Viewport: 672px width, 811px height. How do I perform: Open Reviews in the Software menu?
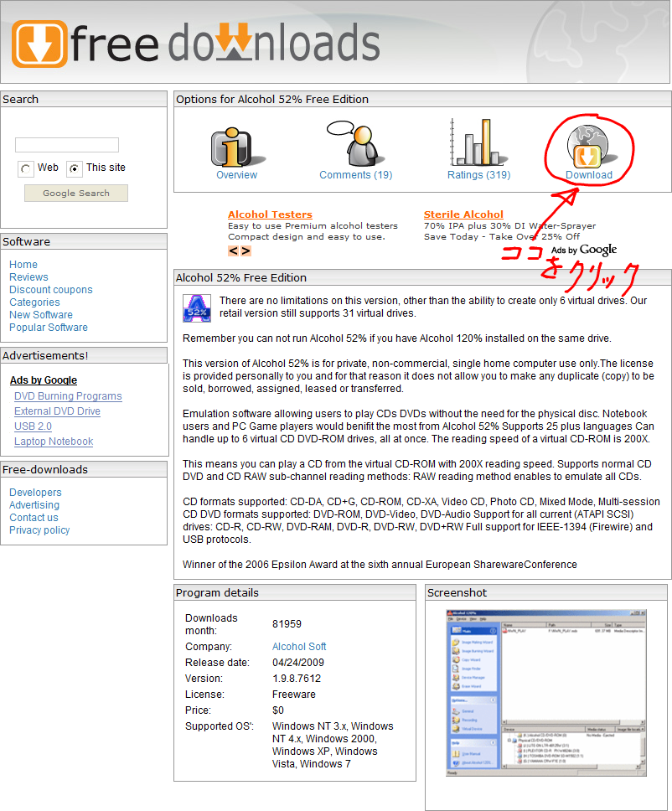coord(28,276)
